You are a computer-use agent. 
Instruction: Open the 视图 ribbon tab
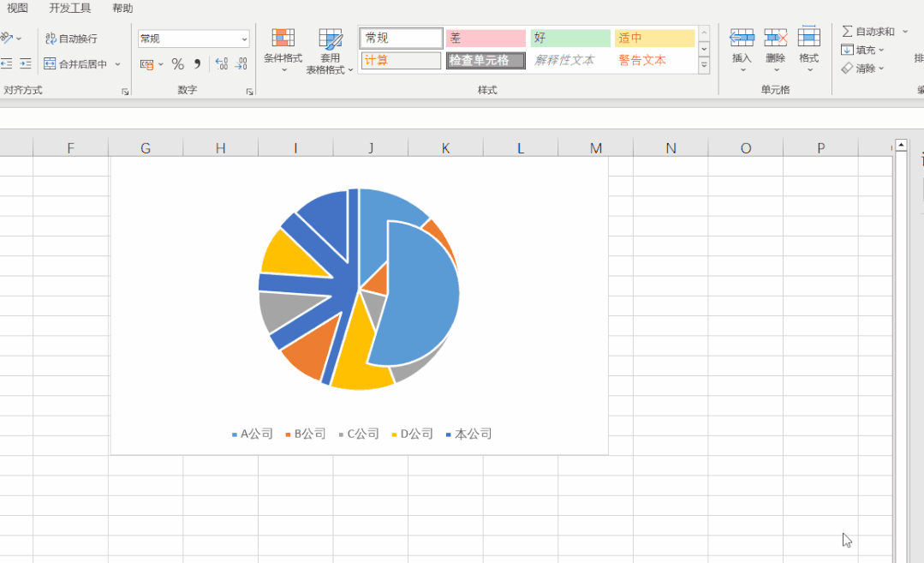(17, 9)
